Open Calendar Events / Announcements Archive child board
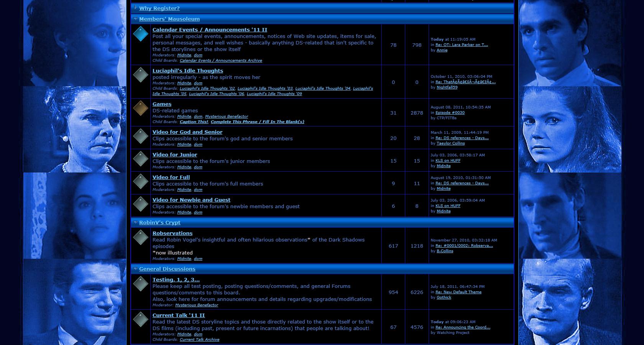Screen dimensions: 644x345 point(221,61)
